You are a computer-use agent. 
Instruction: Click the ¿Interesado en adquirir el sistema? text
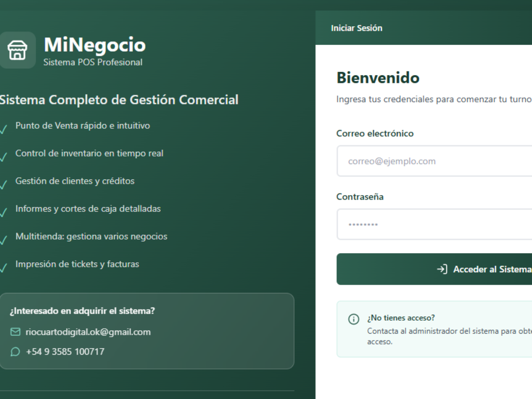click(82, 311)
